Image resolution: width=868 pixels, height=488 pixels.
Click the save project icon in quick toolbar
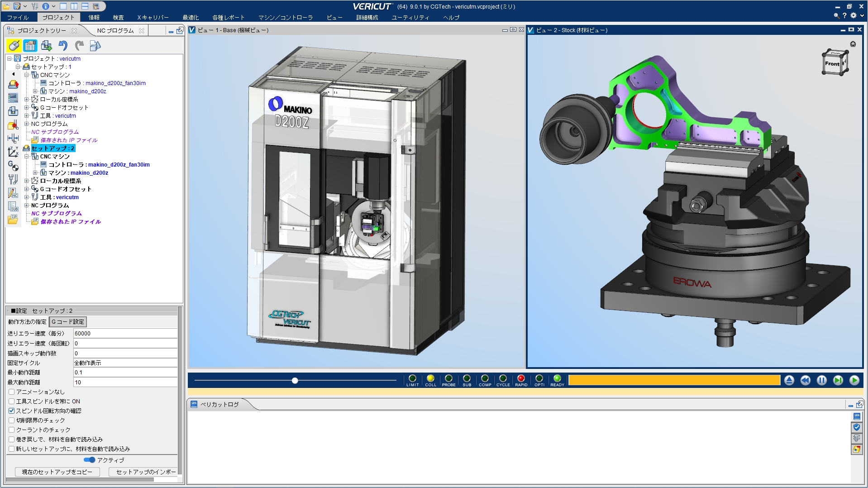[17, 6]
